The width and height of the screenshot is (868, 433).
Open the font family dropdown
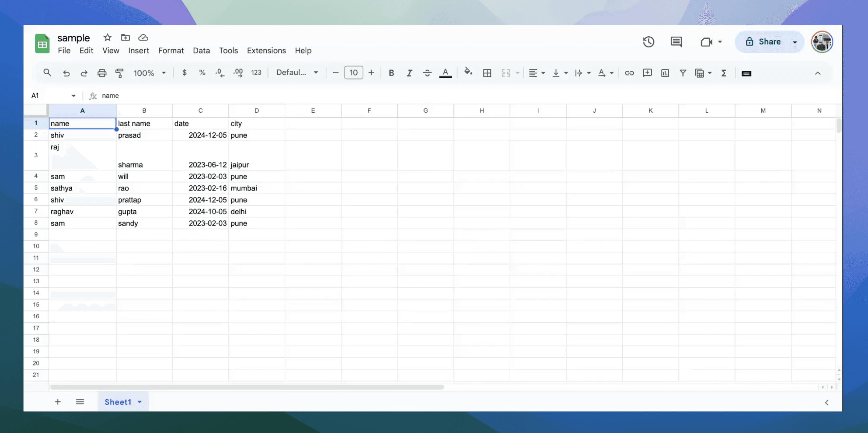[x=297, y=72]
